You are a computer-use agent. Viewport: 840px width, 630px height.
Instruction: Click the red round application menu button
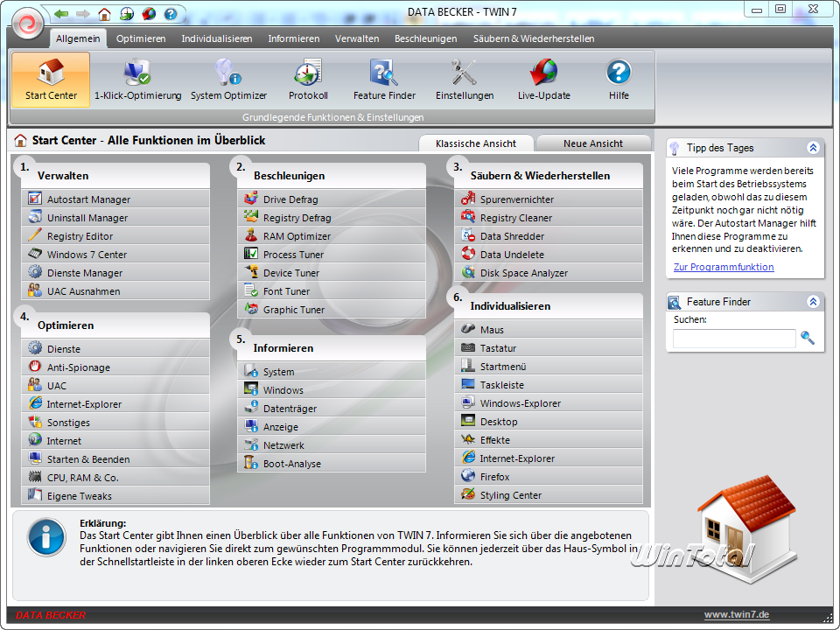tap(27, 24)
